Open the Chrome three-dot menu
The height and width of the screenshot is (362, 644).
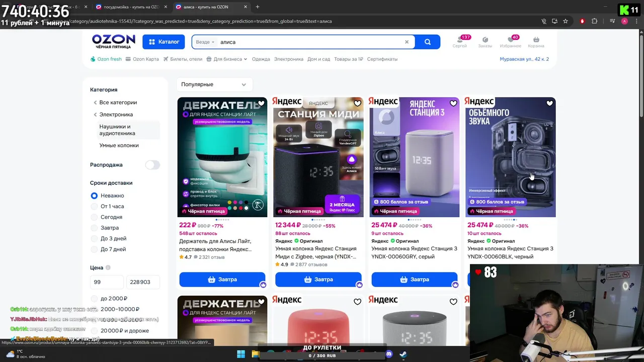[x=637, y=21]
